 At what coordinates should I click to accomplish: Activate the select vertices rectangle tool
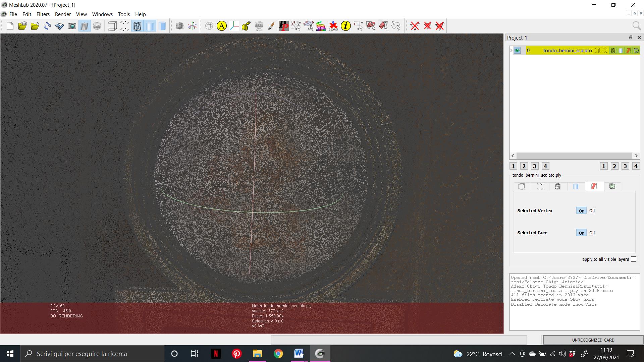pyautogui.click(x=358, y=26)
